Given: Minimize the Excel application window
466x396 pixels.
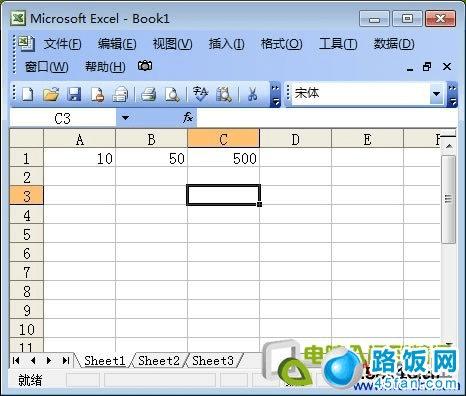Looking at the screenshot, I should (374, 19).
